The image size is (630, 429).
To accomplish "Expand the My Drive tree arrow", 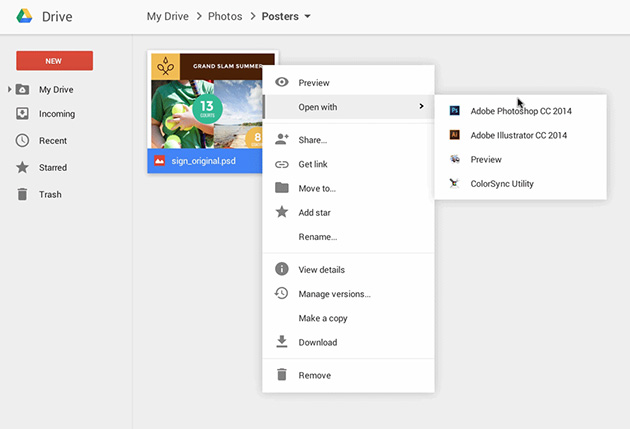I will click(x=10, y=90).
